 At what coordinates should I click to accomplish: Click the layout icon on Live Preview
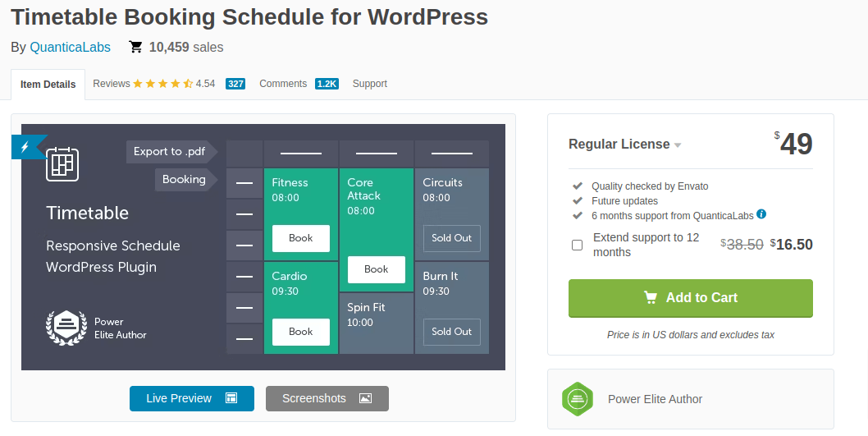(x=231, y=398)
